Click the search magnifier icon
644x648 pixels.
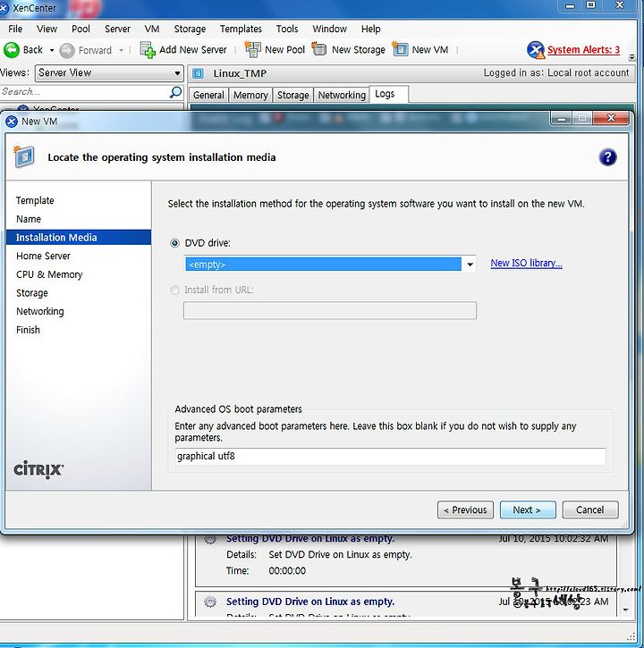pos(176,92)
